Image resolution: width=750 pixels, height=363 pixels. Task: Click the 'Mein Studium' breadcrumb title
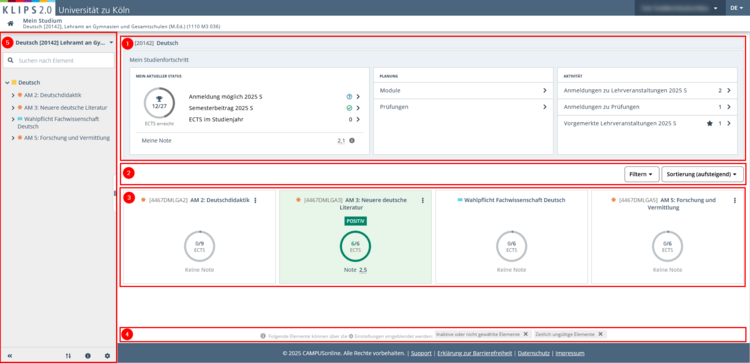[x=43, y=21]
